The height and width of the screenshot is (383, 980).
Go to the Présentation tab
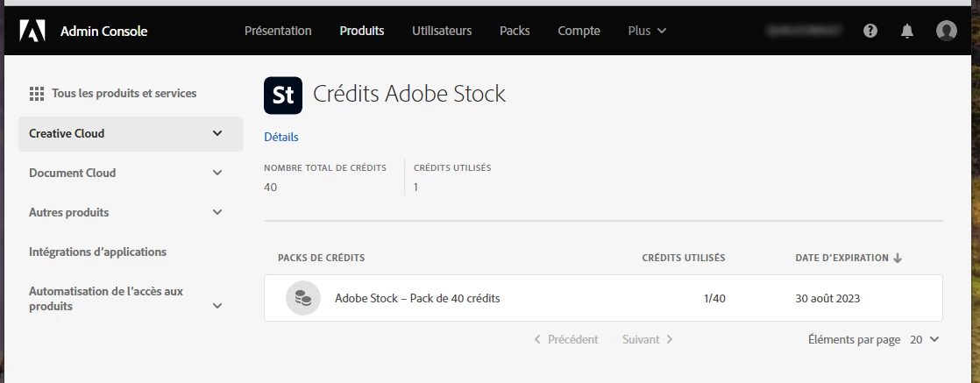(278, 31)
